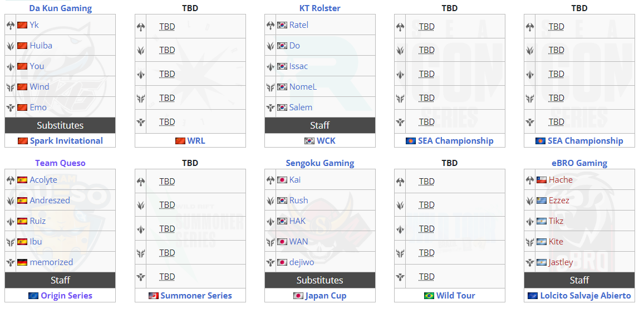Viewport: 644px width, 313px height.
Task: Click the Uruguay flag next to Ezzez
Action: coord(542,200)
